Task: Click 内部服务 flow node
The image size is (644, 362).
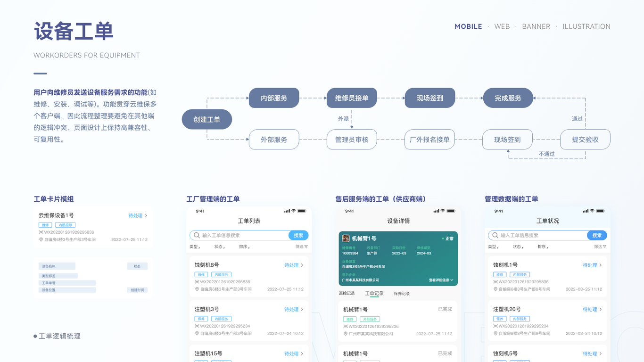Action: tap(274, 98)
